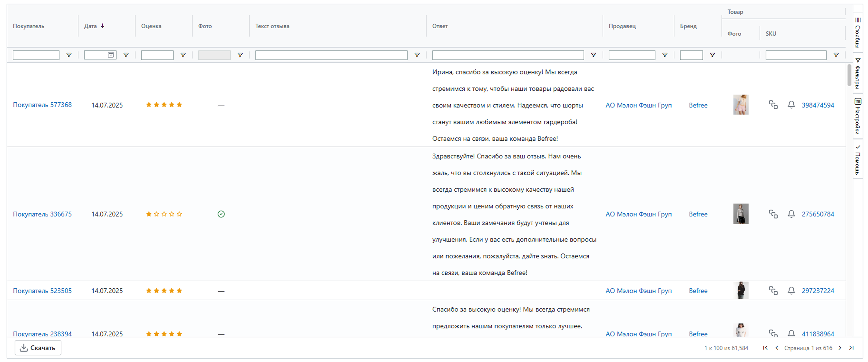
Task: Open Befree brand link for SKU 398474594
Action: 698,105
